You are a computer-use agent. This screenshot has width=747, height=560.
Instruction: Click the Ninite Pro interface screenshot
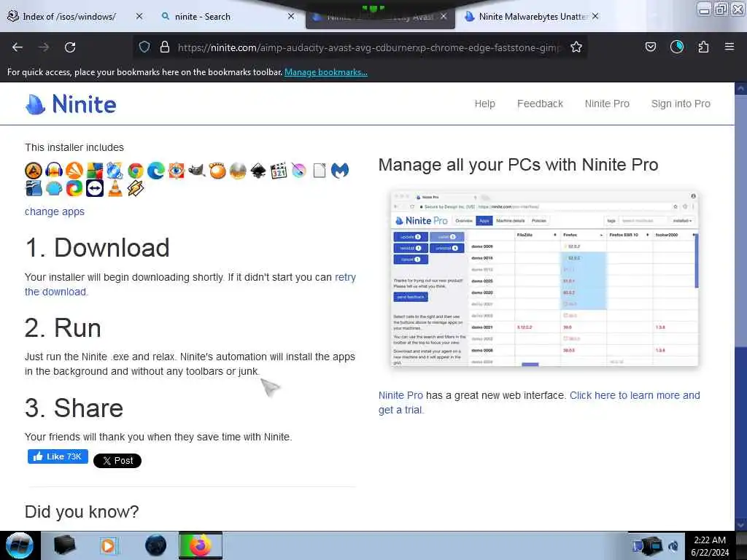[x=544, y=279]
